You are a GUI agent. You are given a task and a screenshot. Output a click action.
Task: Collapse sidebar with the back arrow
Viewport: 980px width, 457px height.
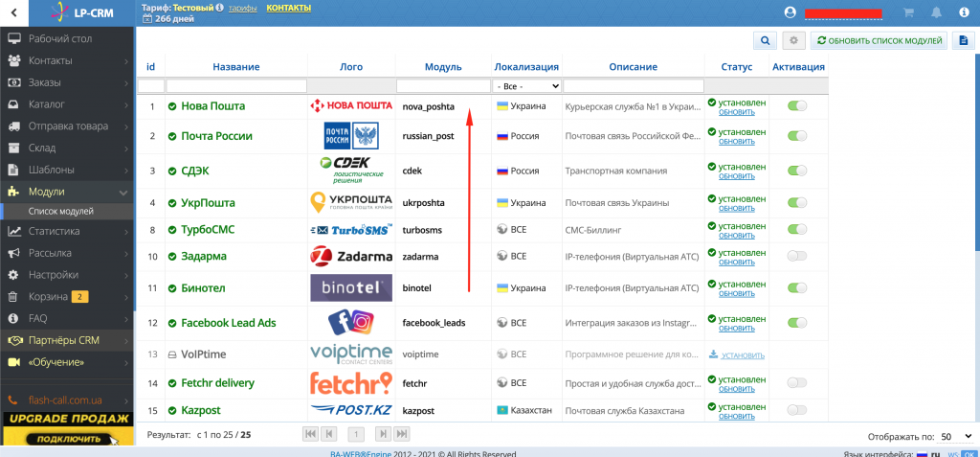point(13,12)
